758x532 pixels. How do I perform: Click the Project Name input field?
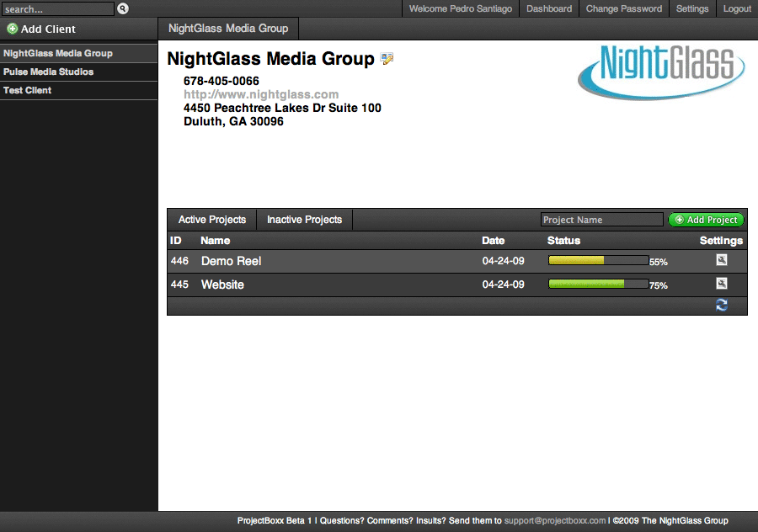(x=602, y=220)
